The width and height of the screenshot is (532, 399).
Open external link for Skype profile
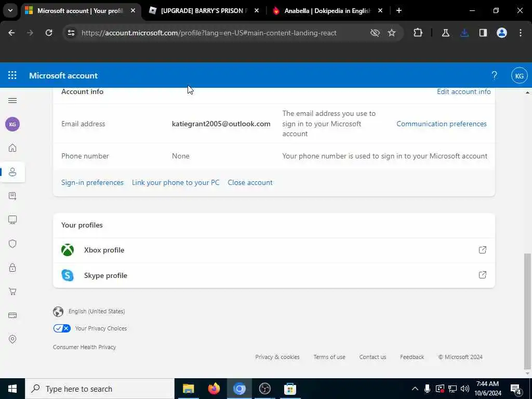click(x=483, y=275)
